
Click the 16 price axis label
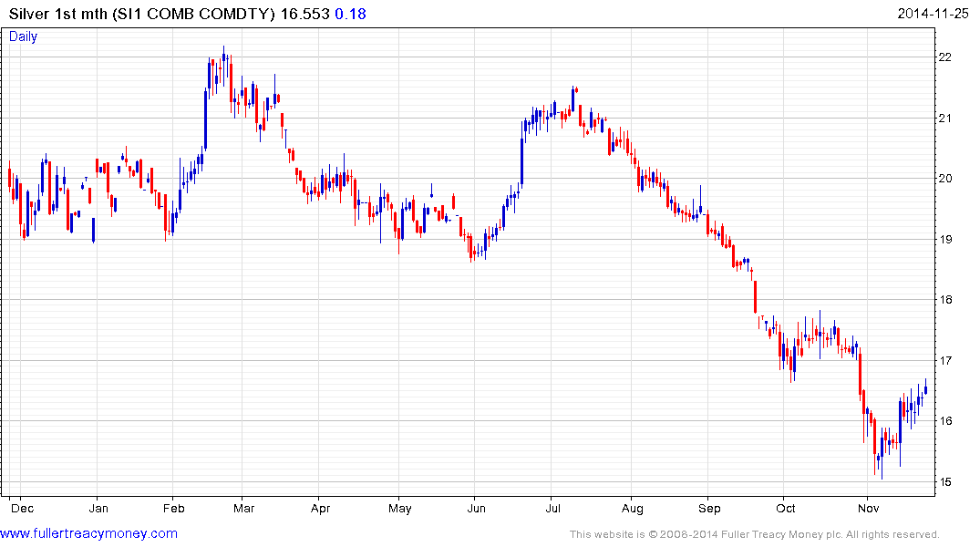click(x=945, y=421)
